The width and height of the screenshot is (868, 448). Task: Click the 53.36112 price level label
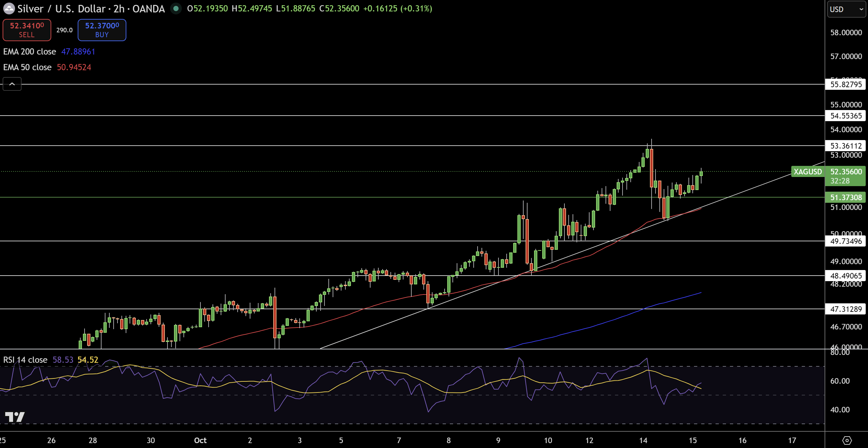click(x=845, y=146)
